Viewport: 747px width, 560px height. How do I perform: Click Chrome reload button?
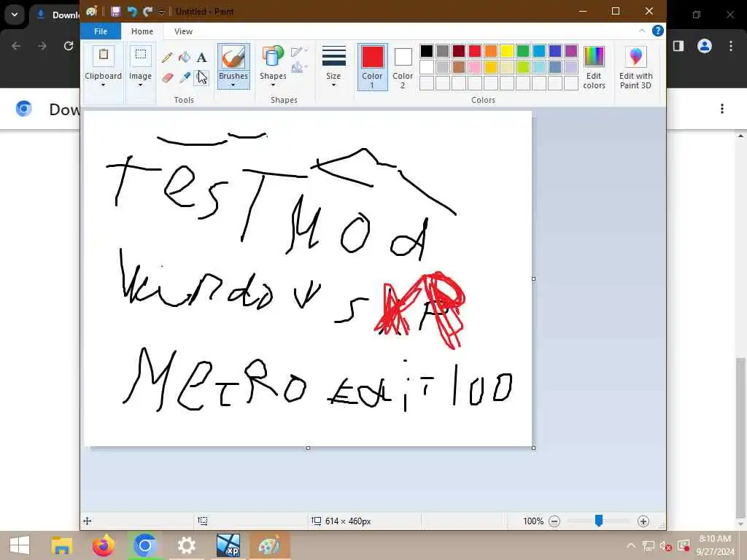coord(69,46)
